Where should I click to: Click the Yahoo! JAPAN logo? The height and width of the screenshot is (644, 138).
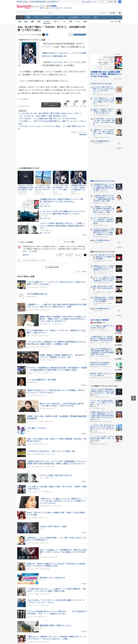24,7
